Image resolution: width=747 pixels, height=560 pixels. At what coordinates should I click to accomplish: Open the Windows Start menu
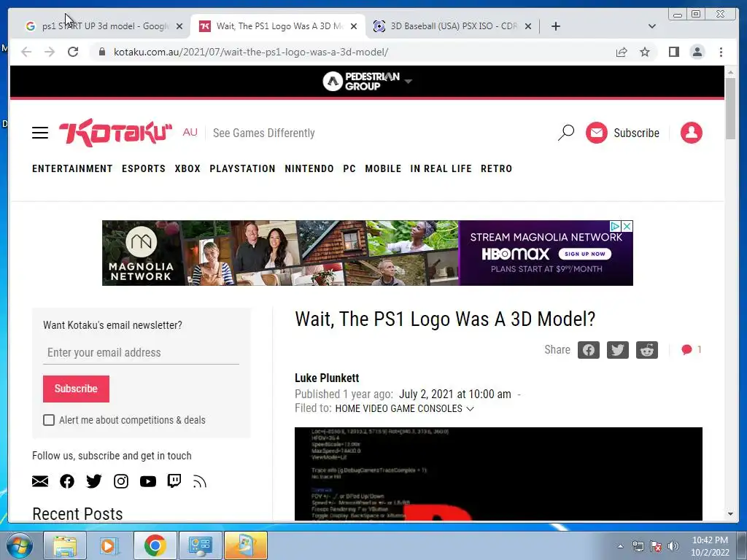coord(19,545)
